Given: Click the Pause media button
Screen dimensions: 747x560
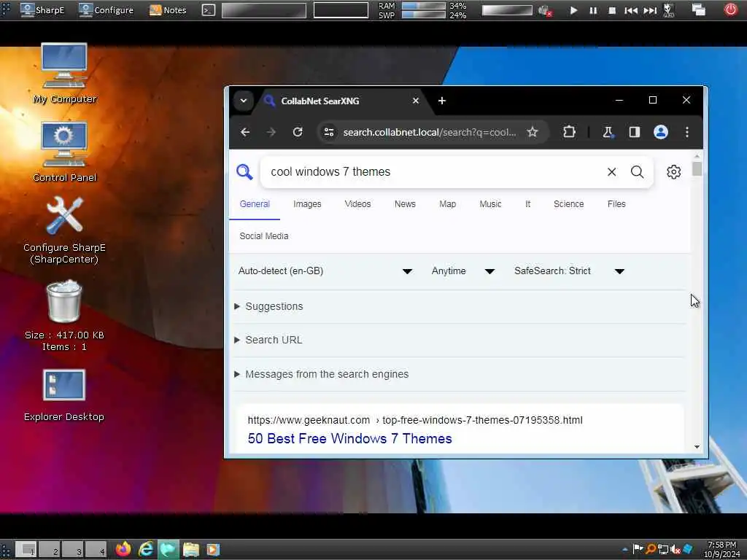Looking at the screenshot, I should click(593, 10).
